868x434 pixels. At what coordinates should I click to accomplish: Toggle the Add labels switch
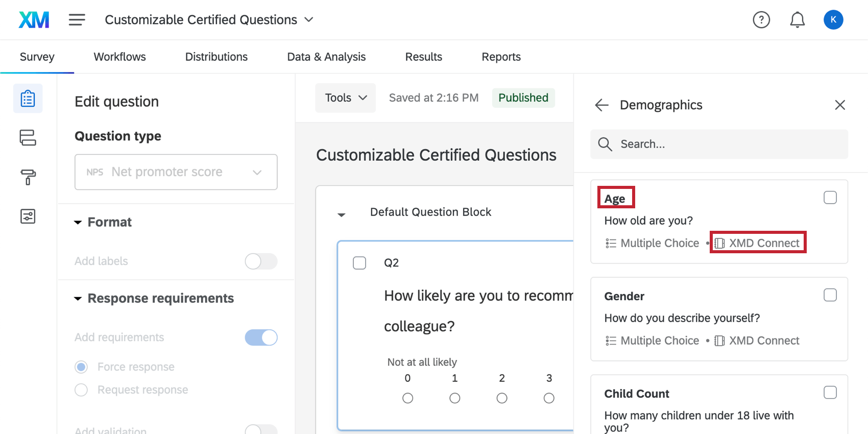(x=261, y=261)
